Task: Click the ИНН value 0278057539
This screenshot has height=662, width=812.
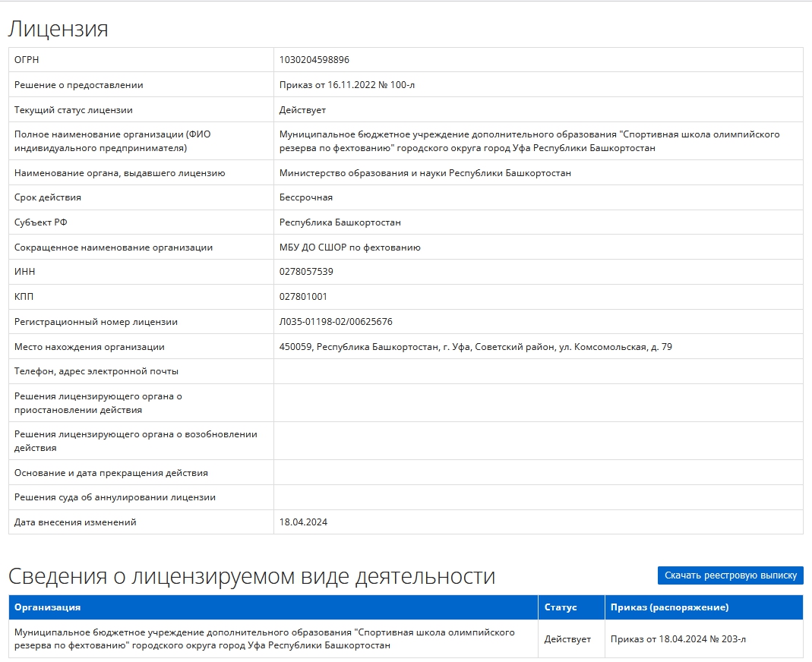Action: pos(306,271)
